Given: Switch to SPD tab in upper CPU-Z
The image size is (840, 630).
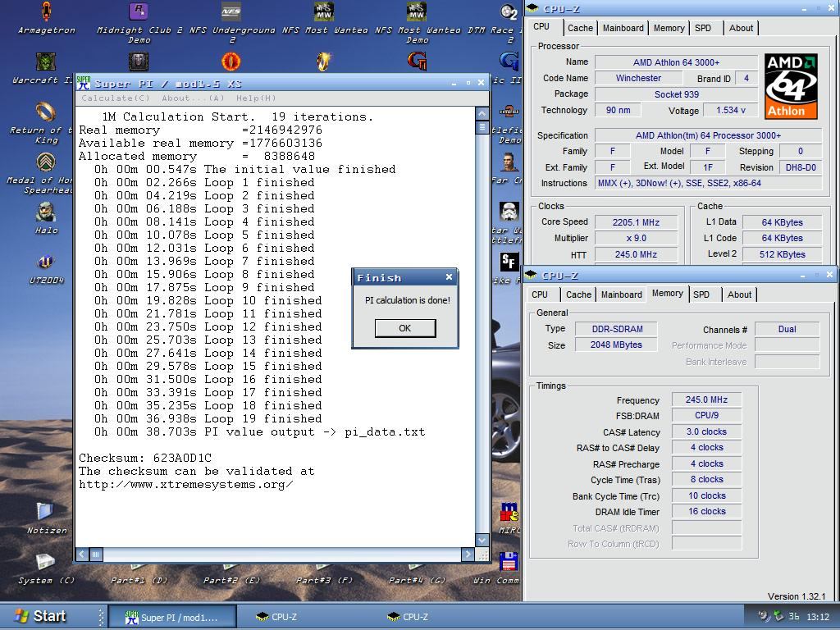Looking at the screenshot, I should (703, 28).
